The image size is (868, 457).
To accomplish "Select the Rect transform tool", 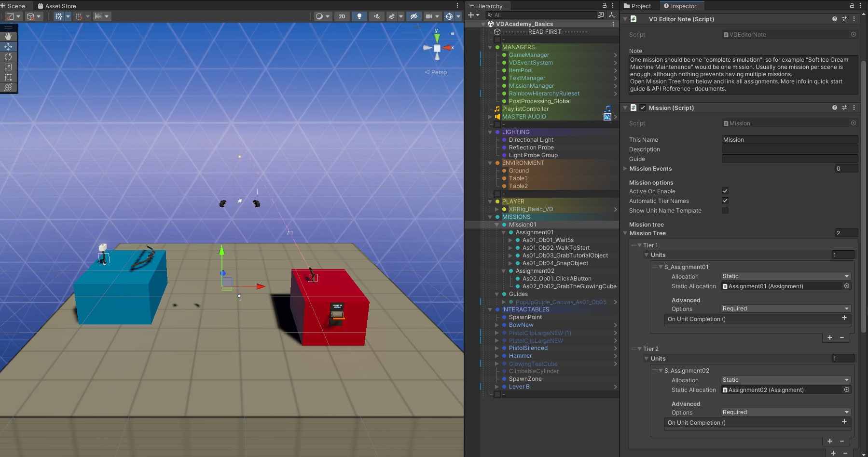I will [8, 77].
